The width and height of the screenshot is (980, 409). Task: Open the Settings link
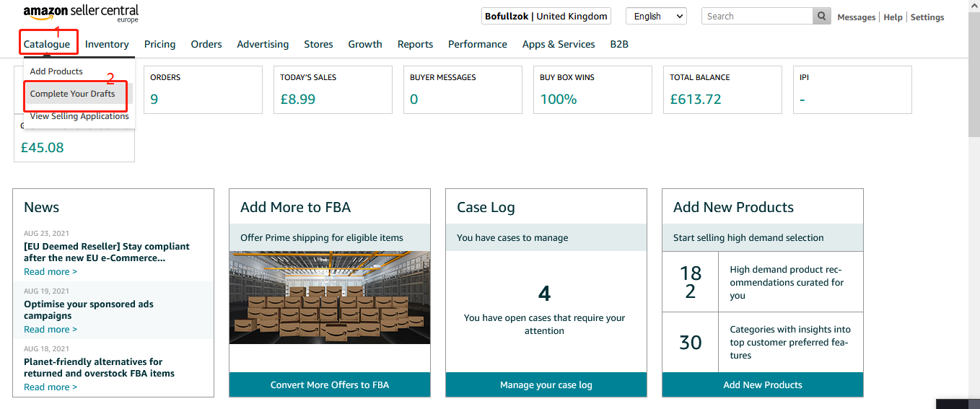(927, 17)
